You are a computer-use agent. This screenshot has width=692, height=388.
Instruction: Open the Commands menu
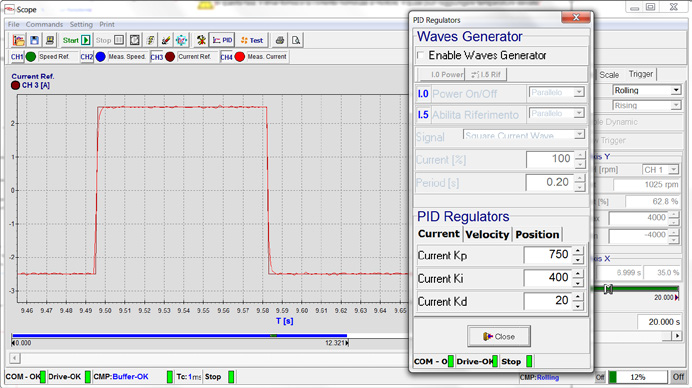pyautogui.click(x=44, y=24)
